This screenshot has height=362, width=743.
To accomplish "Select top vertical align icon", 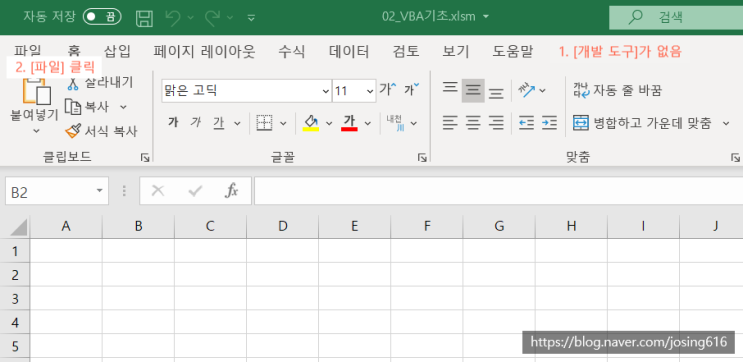I will [450, 89].
